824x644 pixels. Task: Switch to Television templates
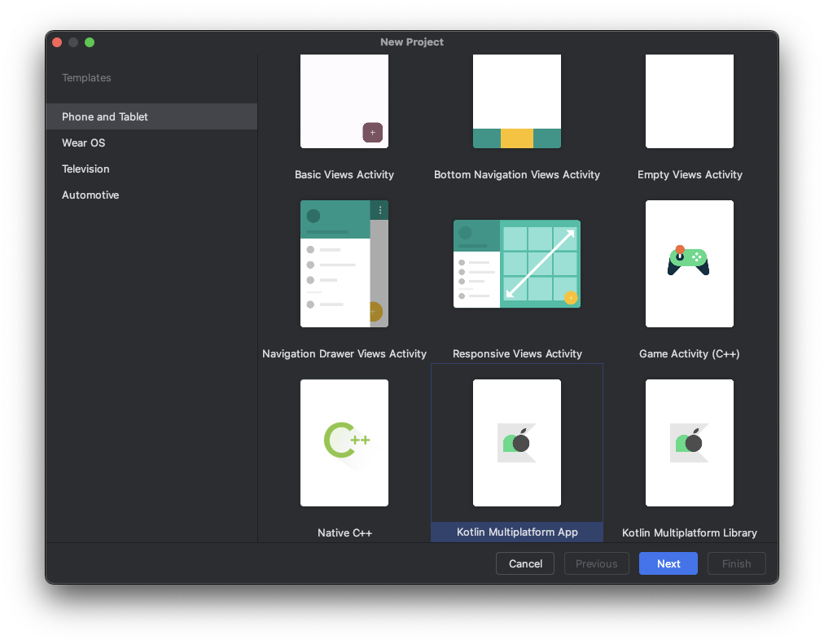[151, 169]
